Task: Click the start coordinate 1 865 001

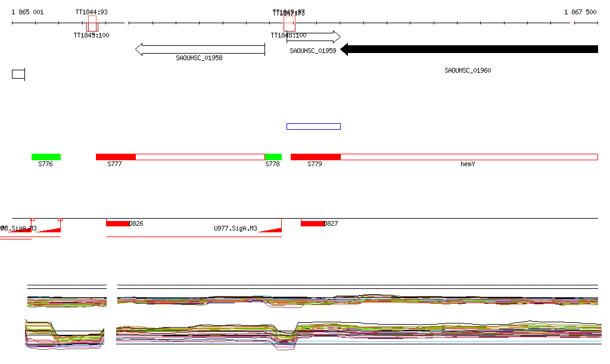Action: pyautogui.click(x=27, y=12)
